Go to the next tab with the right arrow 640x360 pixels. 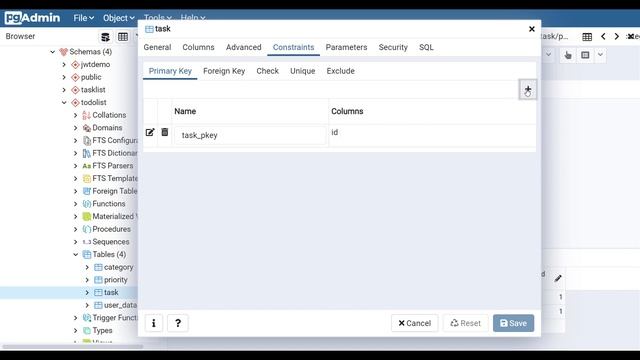(617, 36)
